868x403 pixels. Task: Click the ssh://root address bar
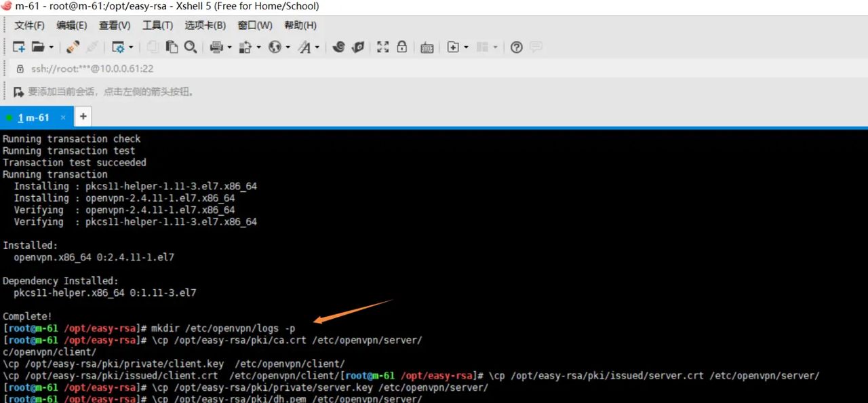(x=92, y=69)
